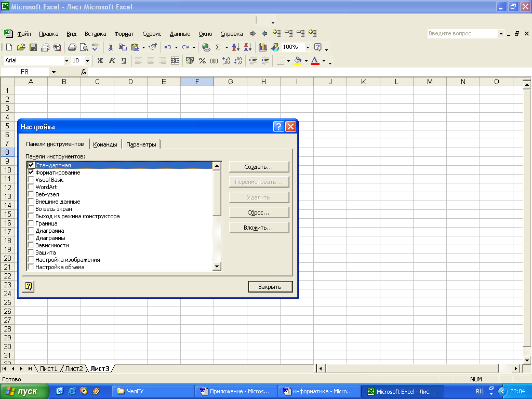Click the Spelling check icon

tap(96, 47)
